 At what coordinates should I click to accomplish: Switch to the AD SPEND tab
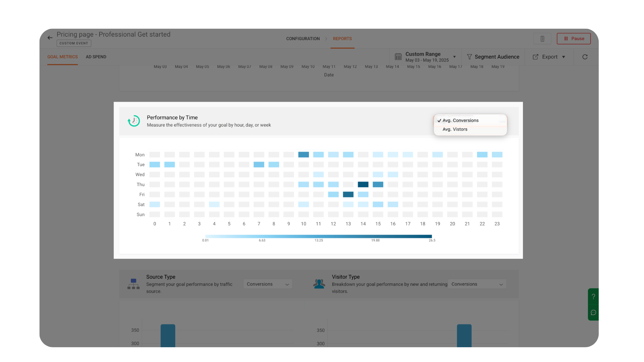[x=96, y=57]
